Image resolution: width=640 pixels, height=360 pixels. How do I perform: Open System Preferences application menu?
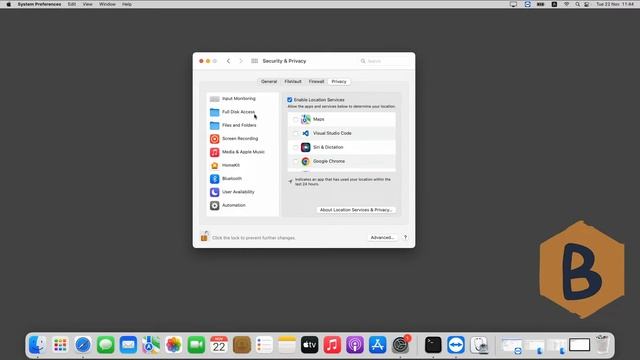(39, 4)
